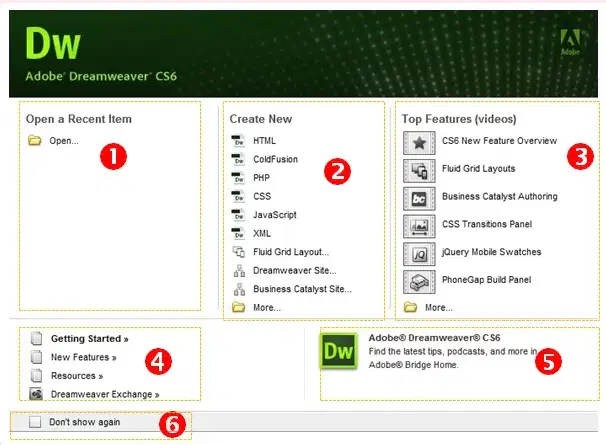The height and width of the screenshot is (445, 606).
Task: Click the JavaScript document icon
Action: click(238, 215)
